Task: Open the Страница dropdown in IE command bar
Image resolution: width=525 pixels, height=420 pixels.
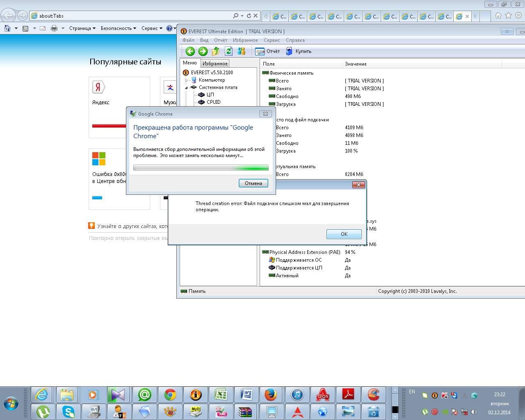Action: pyautogui.click(x=82, y=28)
